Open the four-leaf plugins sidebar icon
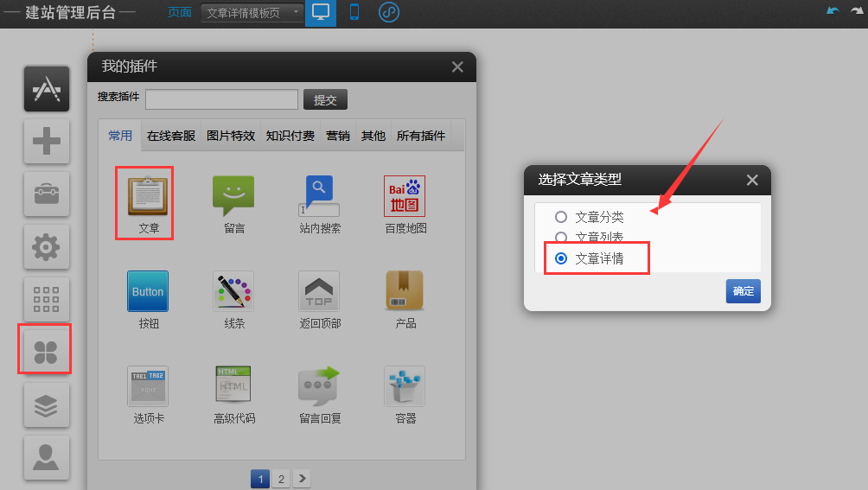The image size is (868, 490). [46, 350]
